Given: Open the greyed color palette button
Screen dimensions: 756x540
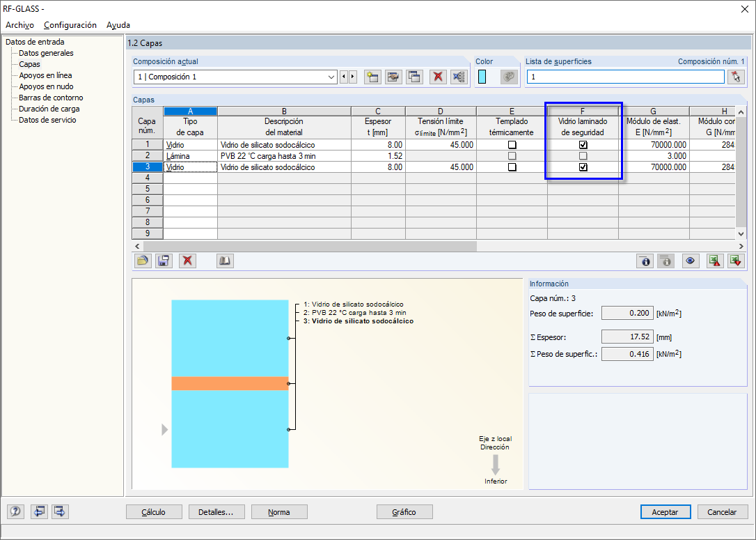Looking at the screenshot, I should pyautogui.click(x=509, y=77).
